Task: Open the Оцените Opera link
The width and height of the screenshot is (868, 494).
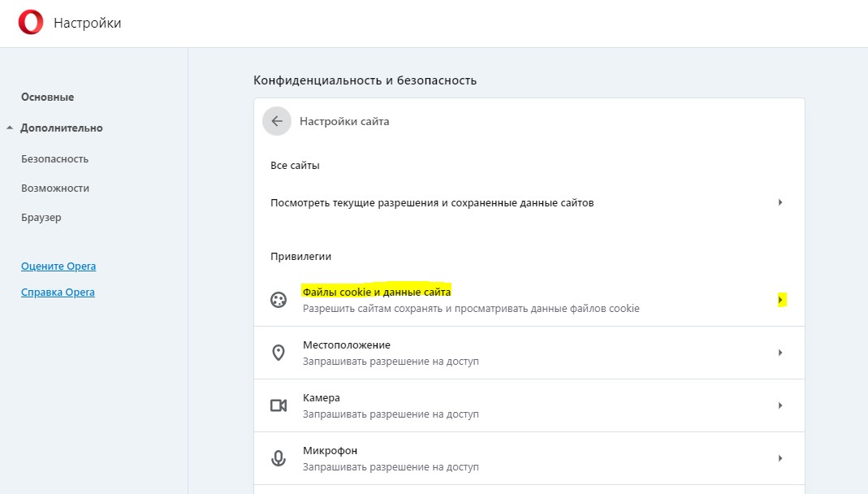Action: click(x=58, y=266)
